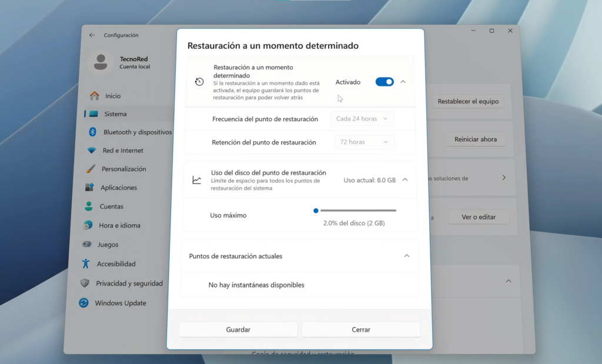
Task: Click the 2.0% del disco (2 GB) label
Action: 354,223
